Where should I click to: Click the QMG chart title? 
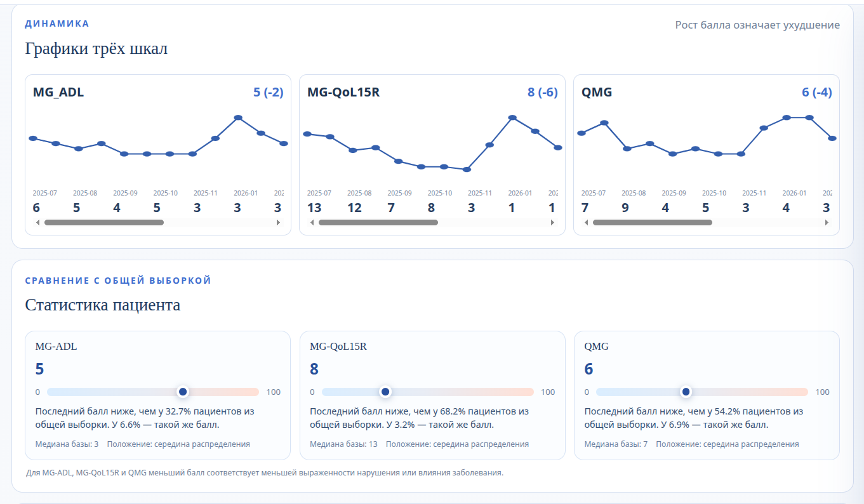tap(597, 93)
